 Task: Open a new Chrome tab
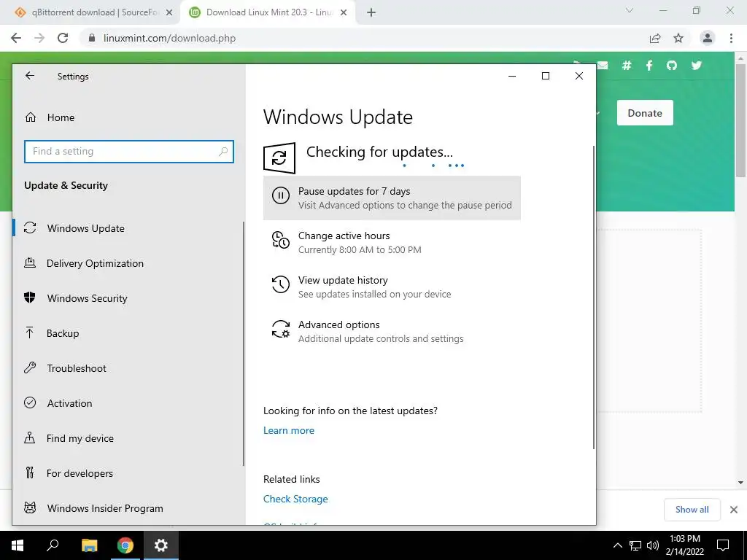tap(371, 13)
